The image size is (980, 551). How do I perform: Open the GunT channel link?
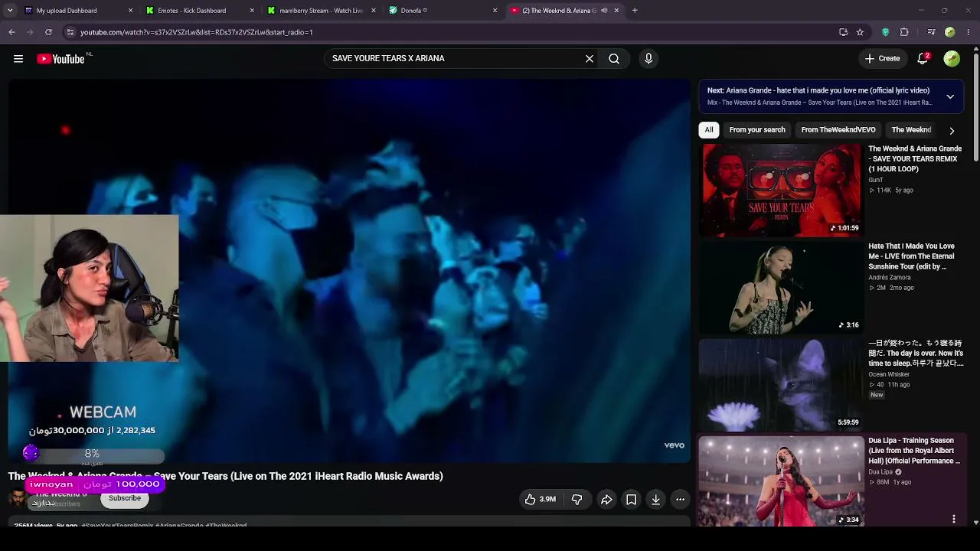pos(876,180)
